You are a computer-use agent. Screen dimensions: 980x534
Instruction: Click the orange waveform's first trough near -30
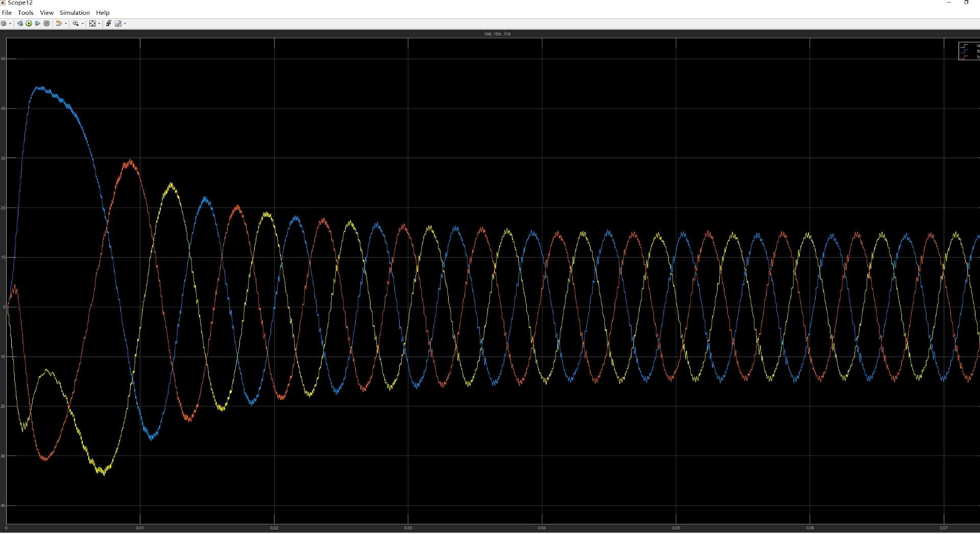tap(45, 459)
